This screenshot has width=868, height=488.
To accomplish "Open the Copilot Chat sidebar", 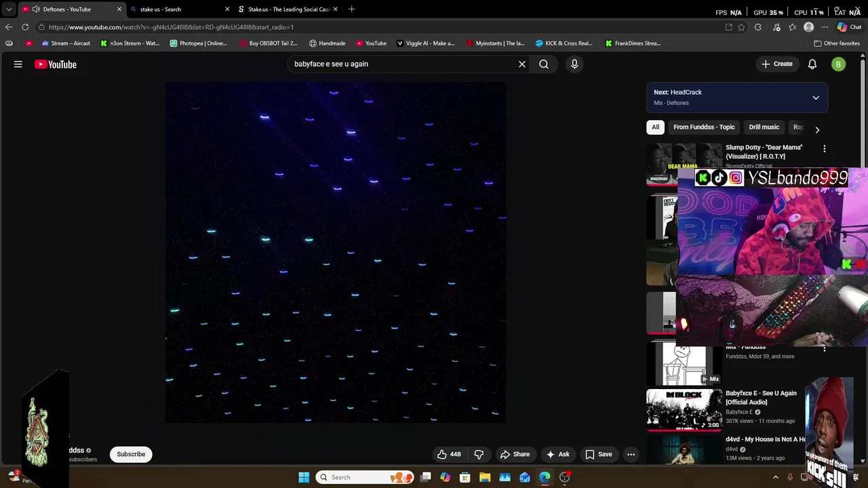I will [x=849, y=27].
